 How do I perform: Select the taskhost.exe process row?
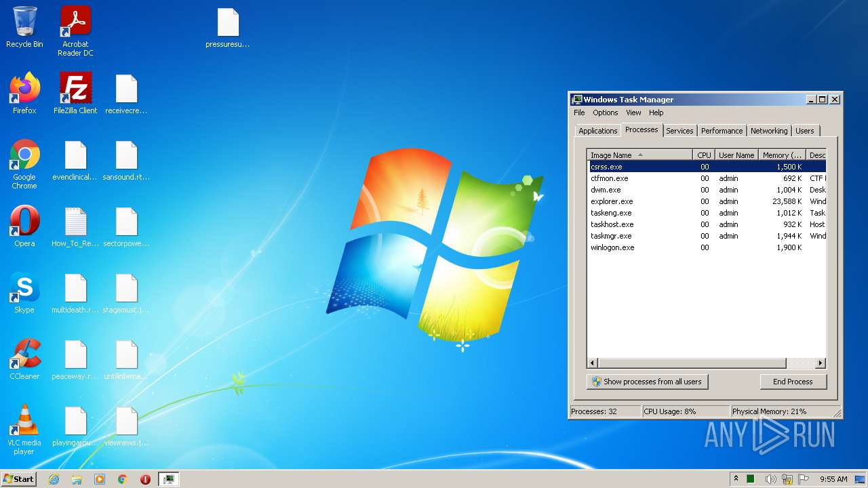(x=707, y=224)
